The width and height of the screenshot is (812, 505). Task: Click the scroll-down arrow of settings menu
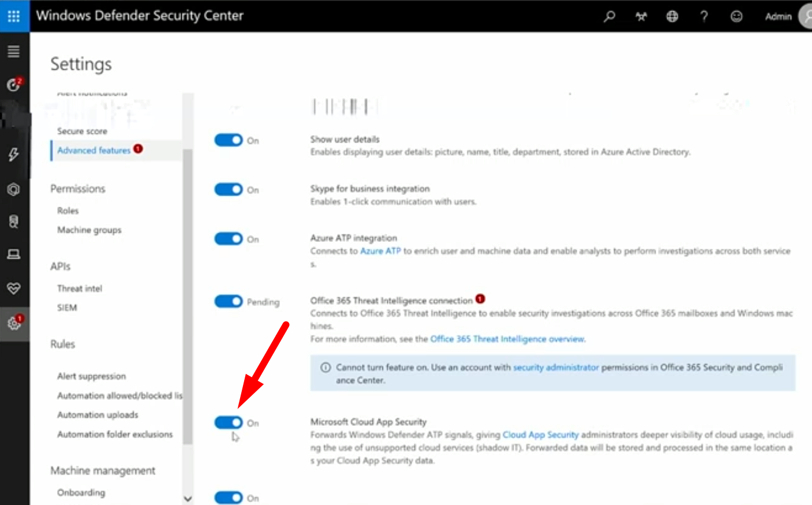point(188,499)
